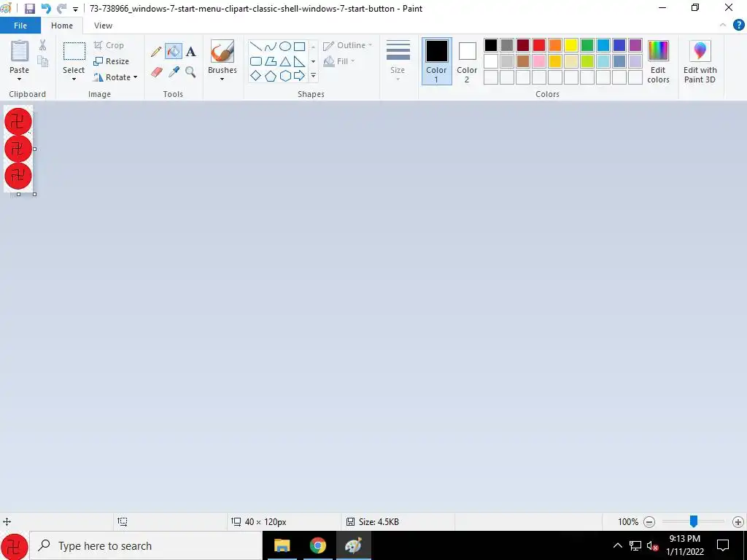Viewport: 747px width, 560px height.
Task: Open the shape Outline dropdown
Action: point(348,45)
